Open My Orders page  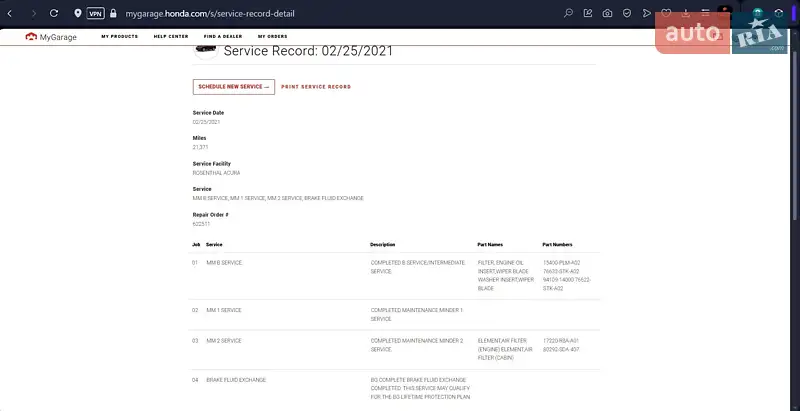[273, 36]
